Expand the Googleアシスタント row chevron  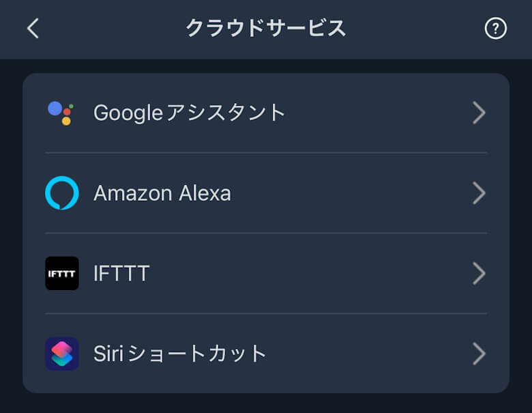pos(479,113)
